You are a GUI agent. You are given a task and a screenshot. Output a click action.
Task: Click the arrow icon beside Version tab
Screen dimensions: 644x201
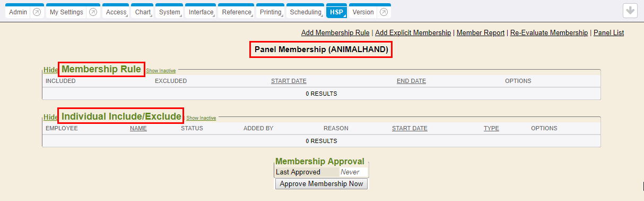[x=384, y=12]
